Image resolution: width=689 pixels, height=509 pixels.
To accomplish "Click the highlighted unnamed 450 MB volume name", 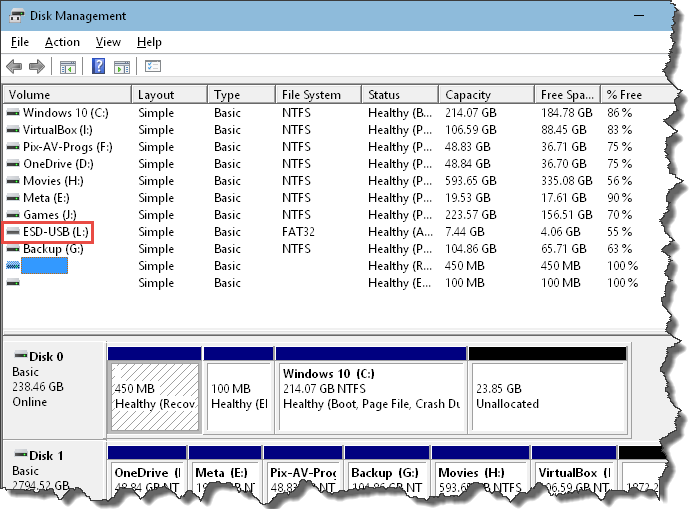I will pos(44,265).
